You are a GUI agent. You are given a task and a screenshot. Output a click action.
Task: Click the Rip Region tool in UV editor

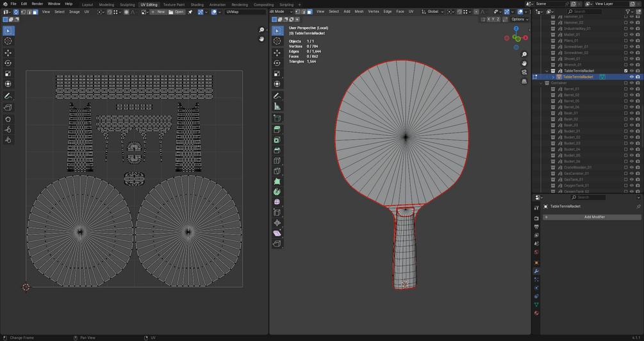[x=8, y=107]
